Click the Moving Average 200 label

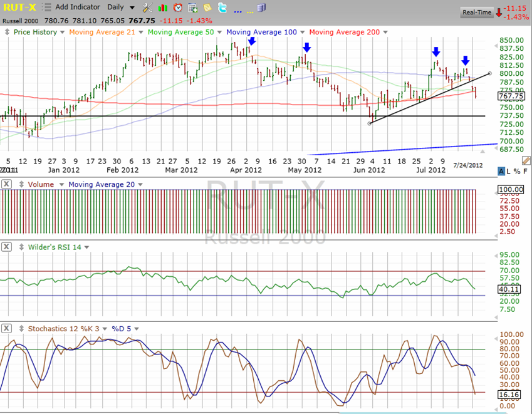coord(345,32)
